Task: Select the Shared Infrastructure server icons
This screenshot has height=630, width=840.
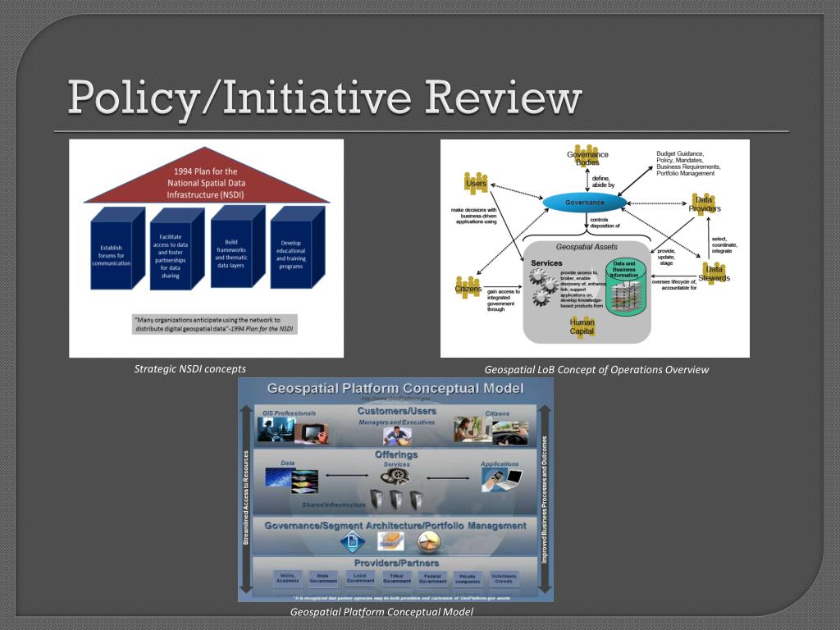Action: pos(396,500)
